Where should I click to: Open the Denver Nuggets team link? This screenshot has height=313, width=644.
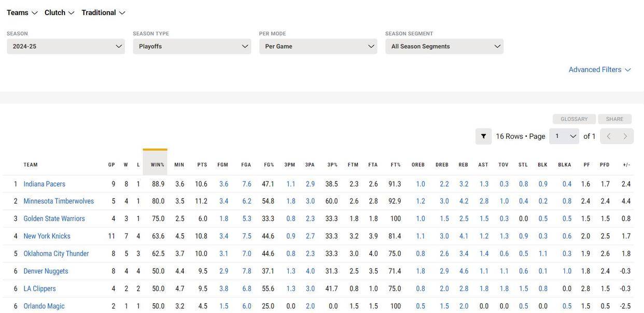(x=46, y=271)
